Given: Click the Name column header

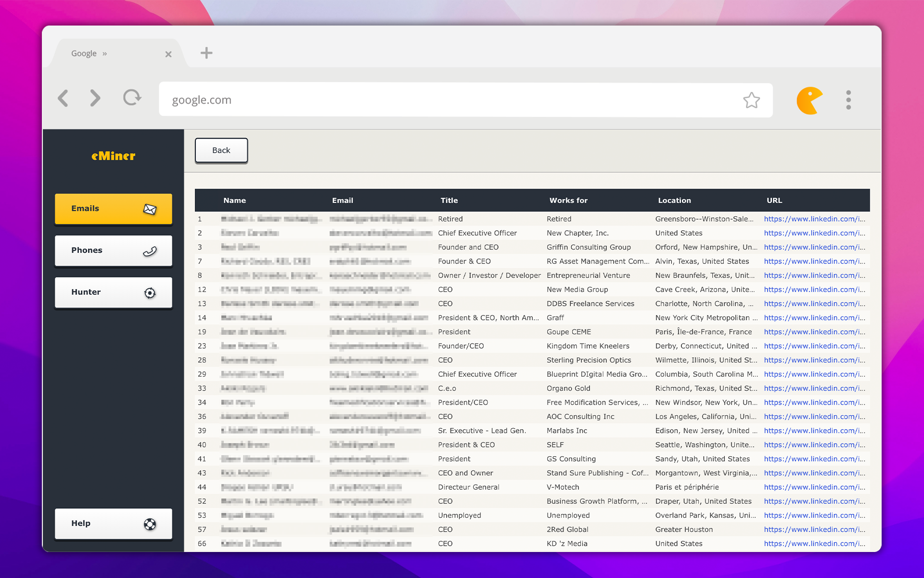Looking at the screenshot, I should coord(234,200).
